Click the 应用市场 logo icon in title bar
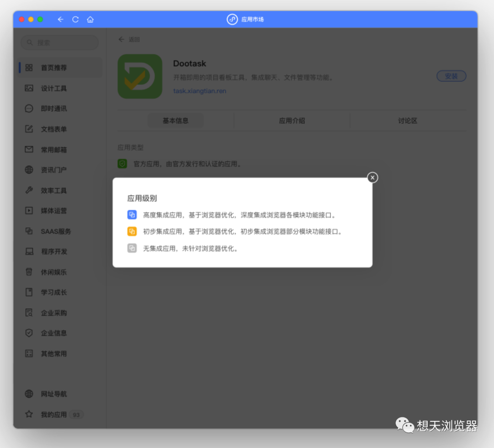 (232, 20)
